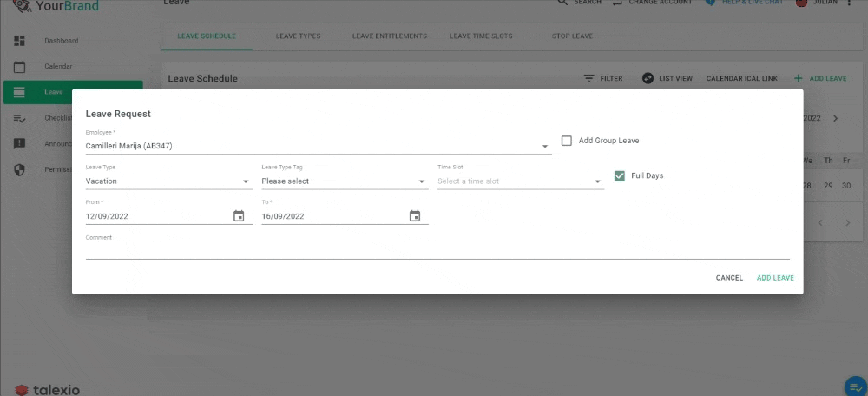Uncheck the Full Days checkbox
Screen dimensions: 868x396
pyautogui.click(x=620, y=175)
